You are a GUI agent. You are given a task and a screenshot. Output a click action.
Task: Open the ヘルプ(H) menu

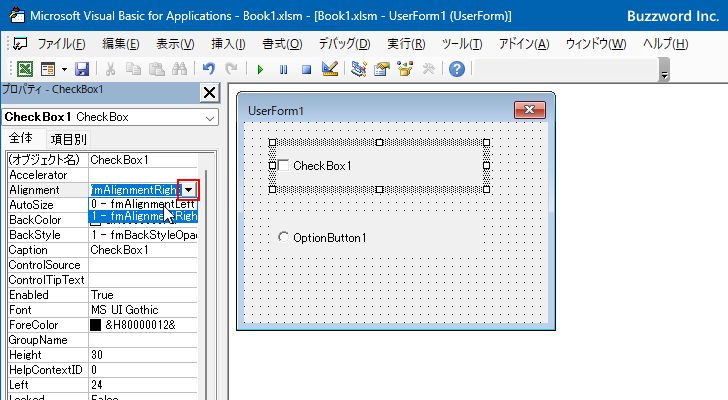665,44
